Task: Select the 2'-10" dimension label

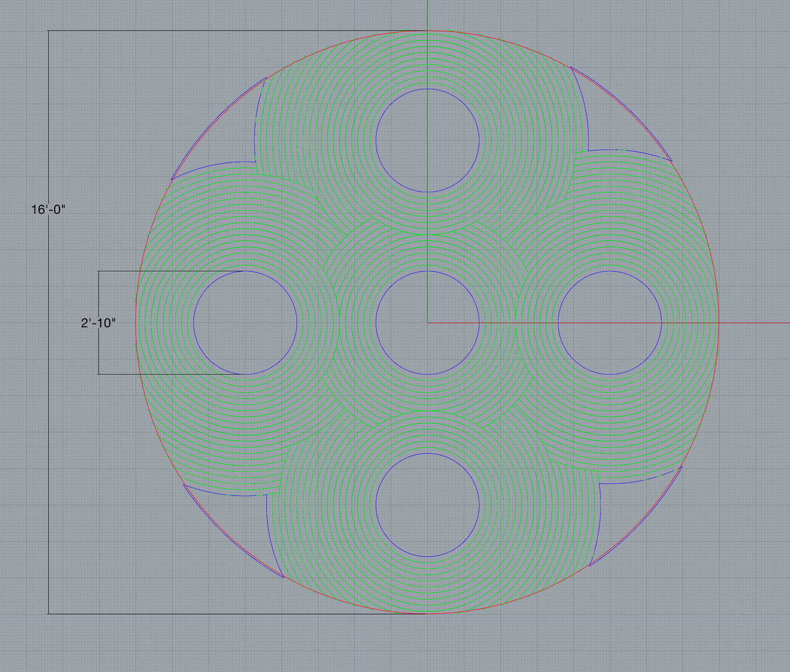Action: click(x=98, y=323)
